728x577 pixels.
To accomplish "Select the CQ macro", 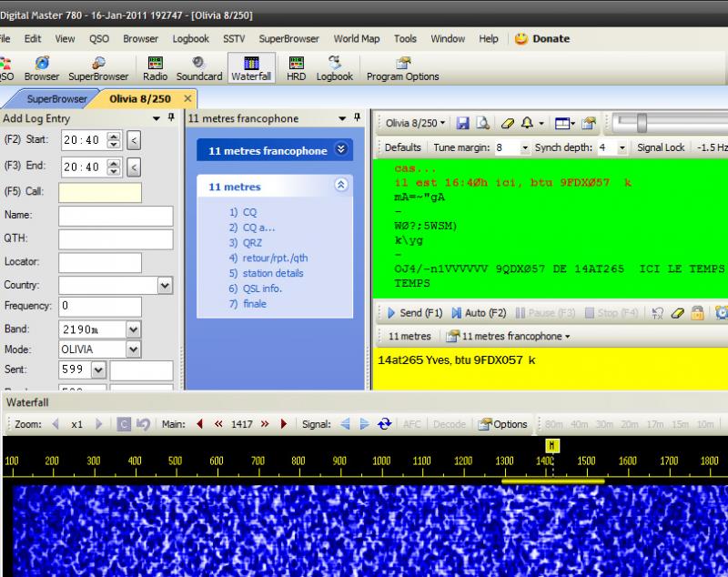I will (x=249, y=212).
